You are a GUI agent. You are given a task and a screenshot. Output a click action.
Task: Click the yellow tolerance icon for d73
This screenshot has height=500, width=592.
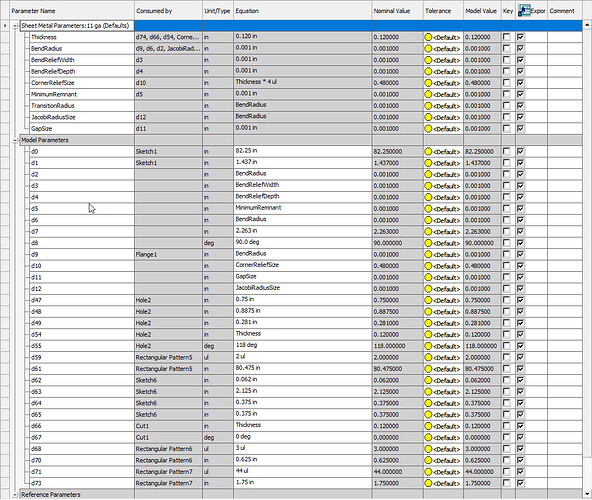428,483
